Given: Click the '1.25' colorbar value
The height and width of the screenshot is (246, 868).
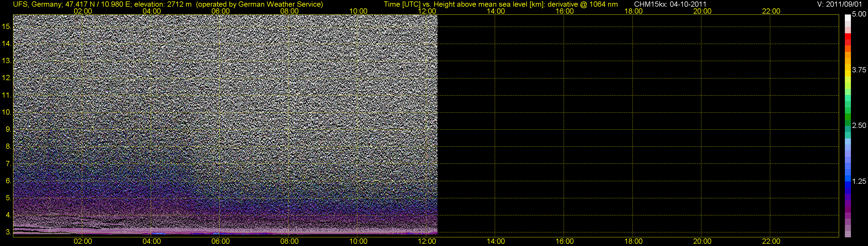Looking at the screenshot, I should click(x=859, y=181).
